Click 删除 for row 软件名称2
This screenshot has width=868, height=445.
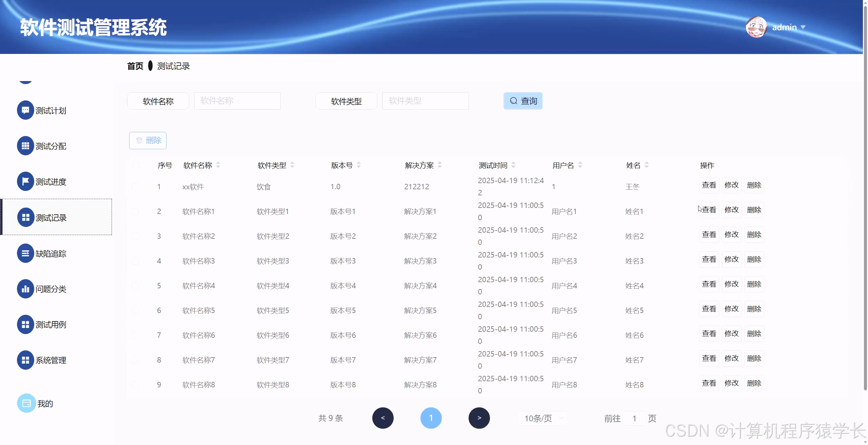pos(754,234)
